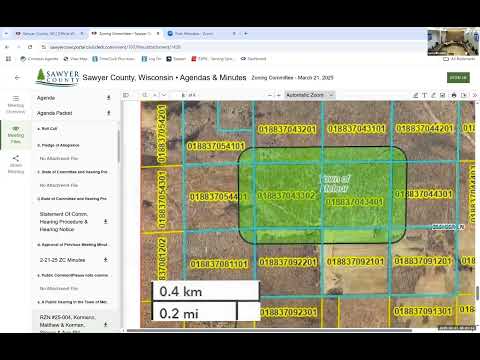Reload the browser page

coord(30,47)
